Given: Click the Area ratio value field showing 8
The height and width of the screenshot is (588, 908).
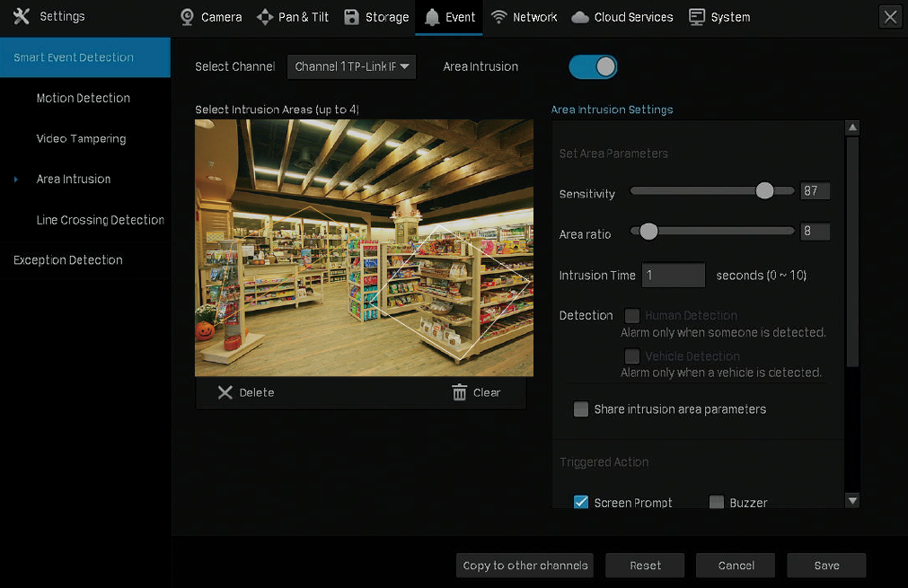Looking at the screenshot, I should click(815, 231).
